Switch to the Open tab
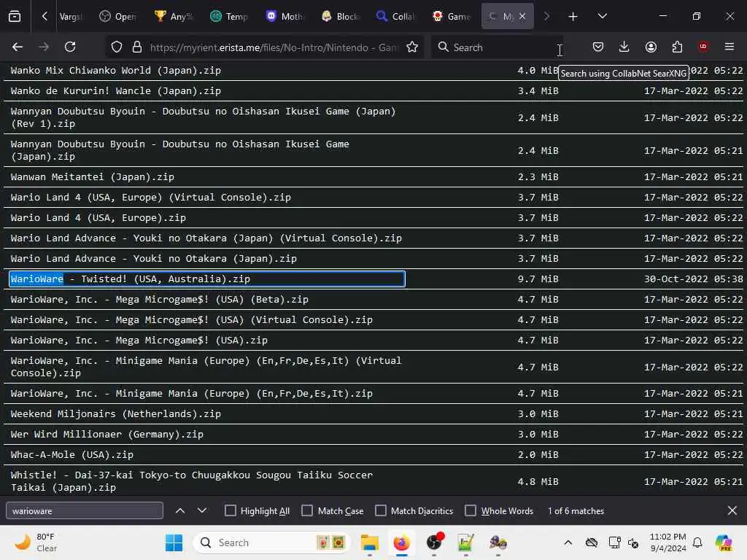The height and width of the screenshot is (560, 747). coord(117,17)
